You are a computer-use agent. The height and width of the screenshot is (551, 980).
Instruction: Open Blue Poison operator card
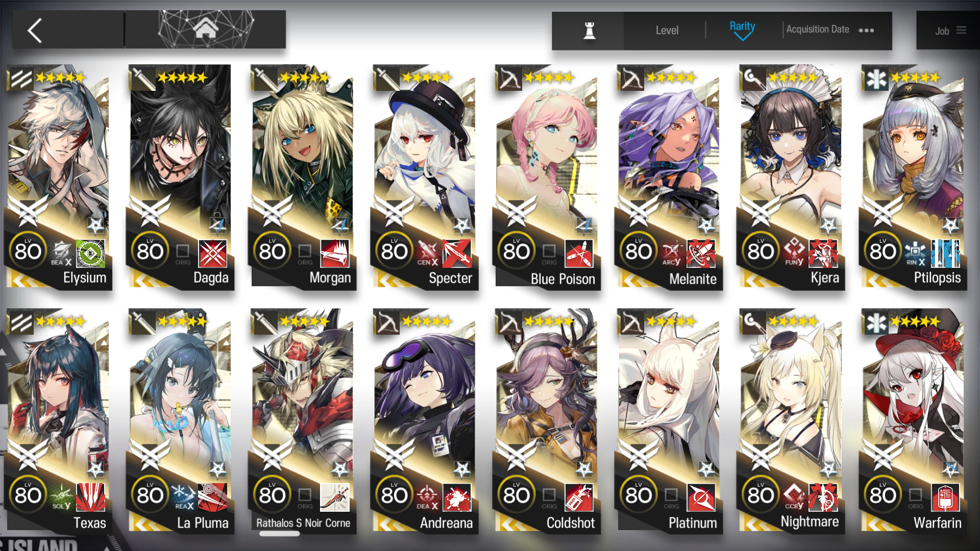547,178
